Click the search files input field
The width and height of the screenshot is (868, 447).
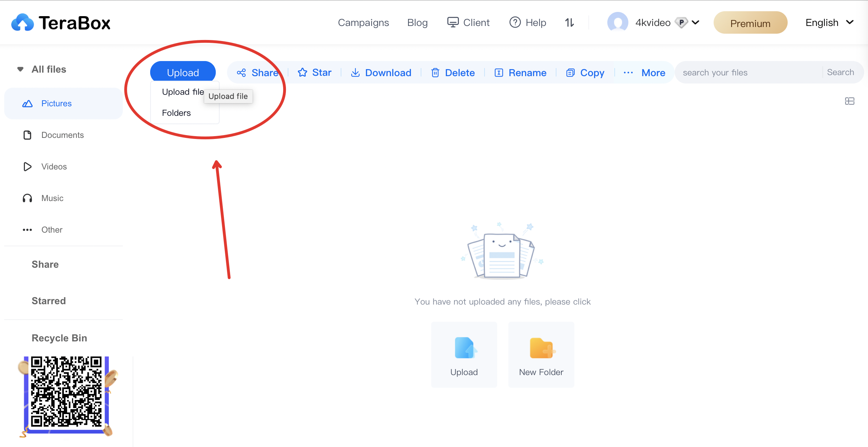(747, 72)
